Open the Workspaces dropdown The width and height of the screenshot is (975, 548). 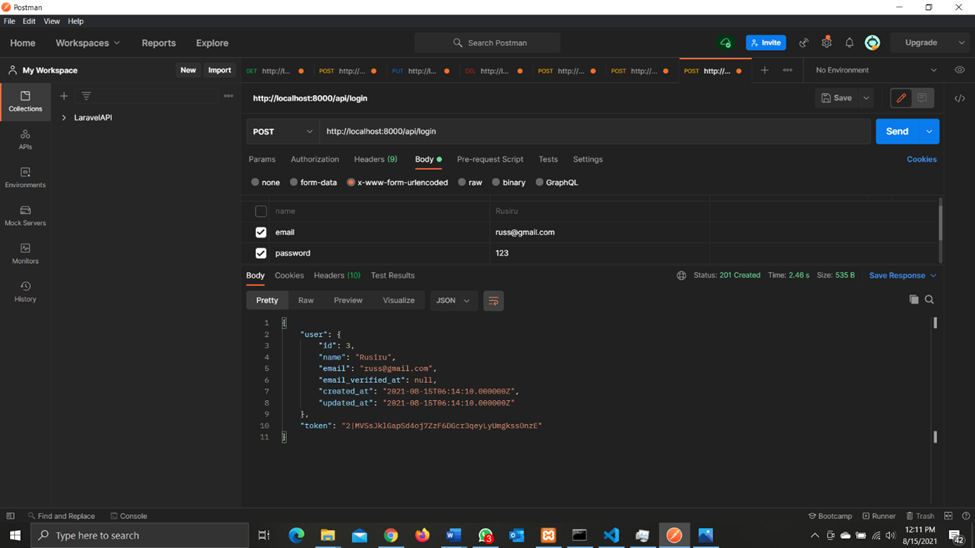(x=88, y=43)
